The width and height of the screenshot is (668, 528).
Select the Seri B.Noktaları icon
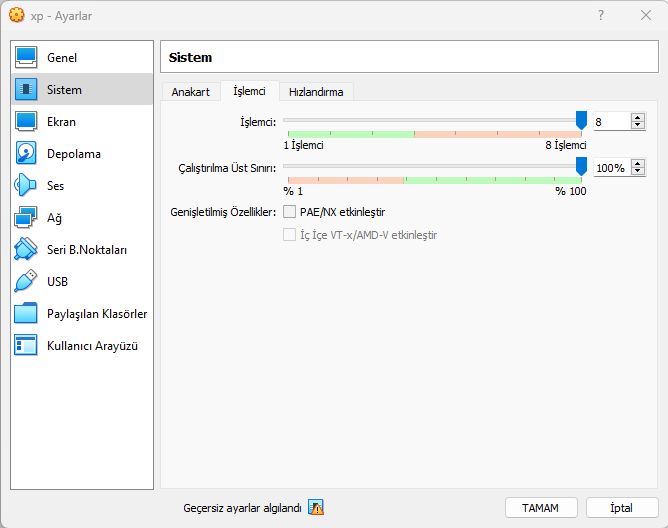26,250
